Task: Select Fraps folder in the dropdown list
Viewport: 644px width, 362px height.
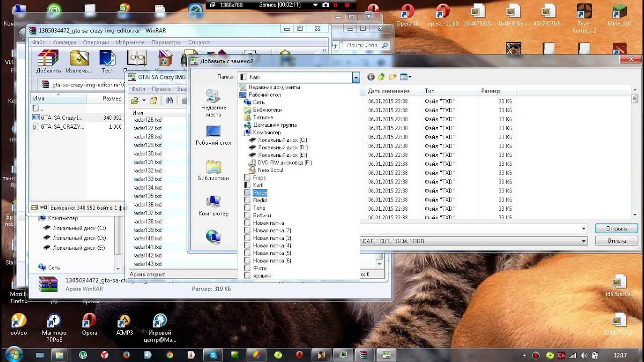Action: pos(259,177)
